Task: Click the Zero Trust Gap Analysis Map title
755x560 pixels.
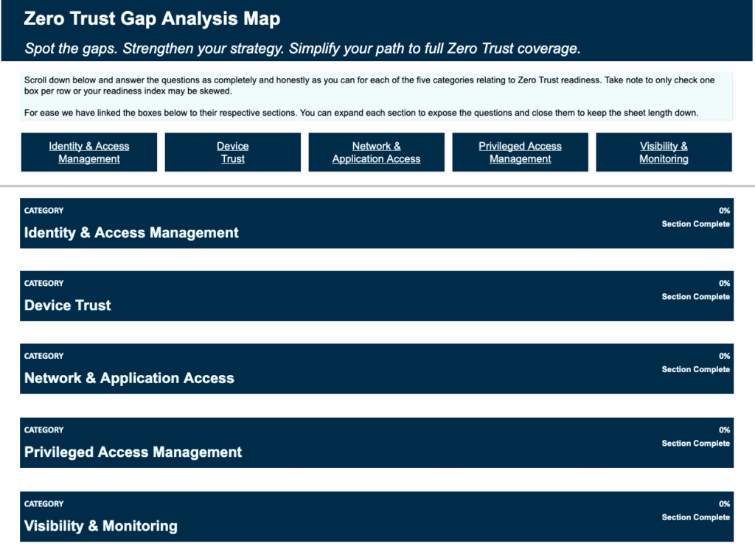Action: [x=152, y=19]
